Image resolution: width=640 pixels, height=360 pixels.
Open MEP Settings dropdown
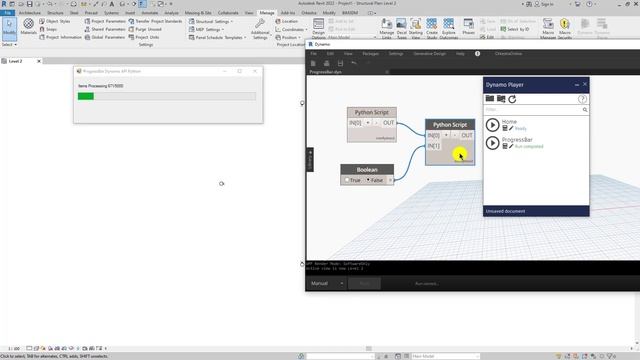tap(207, 29)
